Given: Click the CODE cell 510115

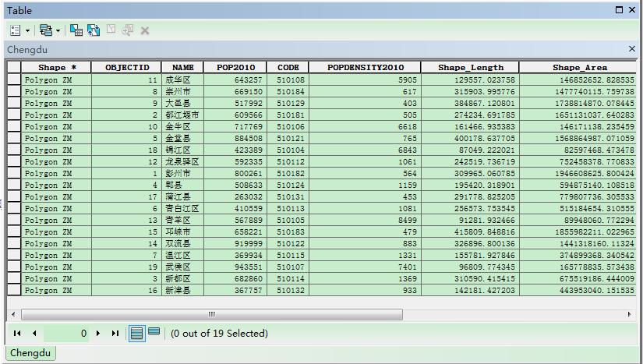Looking at the screenshot, I should point(288,255).
